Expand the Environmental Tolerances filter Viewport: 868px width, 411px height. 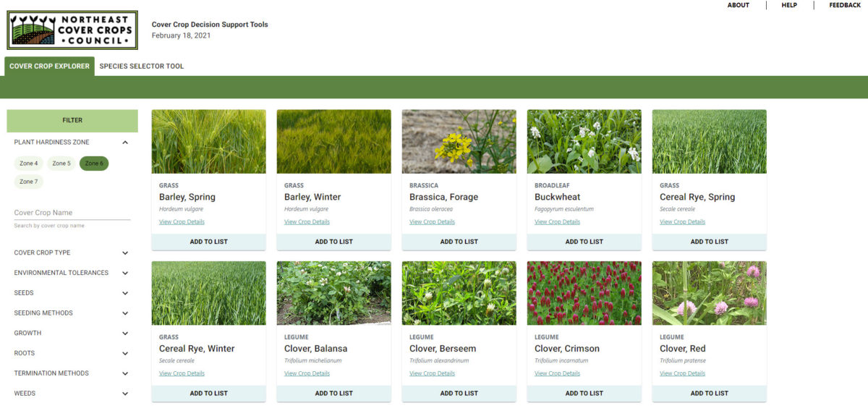[72, 273]
